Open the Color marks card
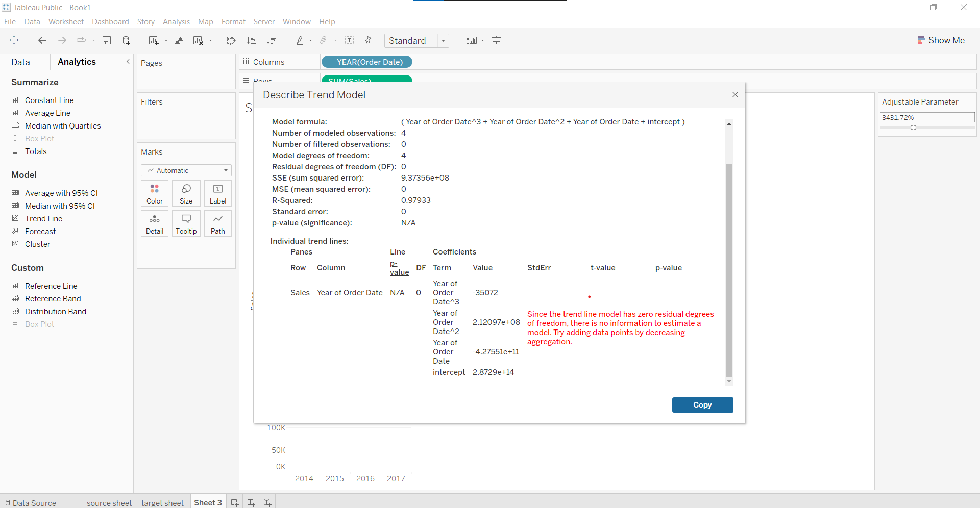The image size is (980, 508). (155, 193)
